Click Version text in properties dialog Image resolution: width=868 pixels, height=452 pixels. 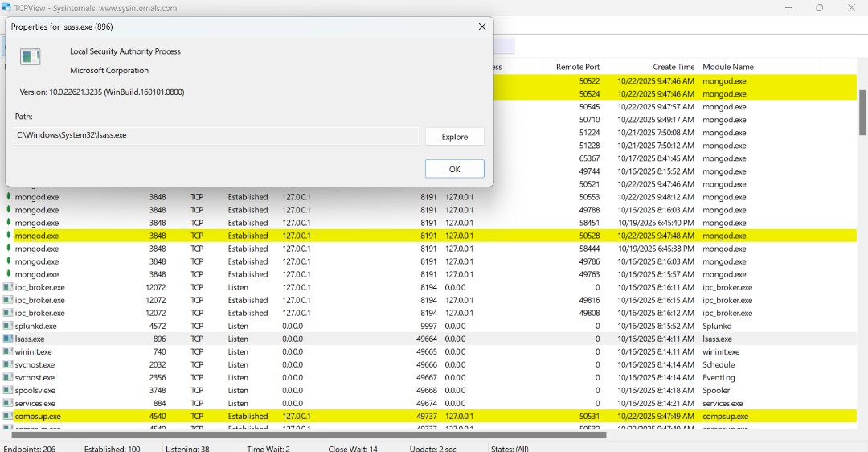[102, 92]
